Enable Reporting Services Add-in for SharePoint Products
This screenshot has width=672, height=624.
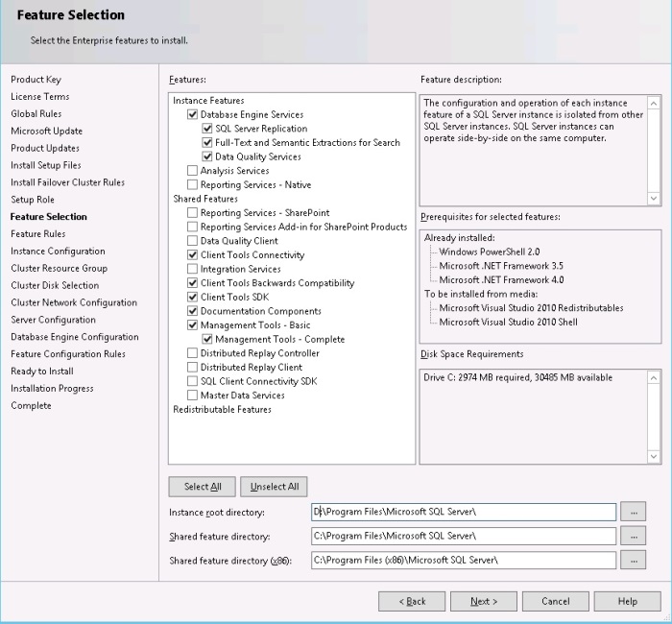click(192, 227)
